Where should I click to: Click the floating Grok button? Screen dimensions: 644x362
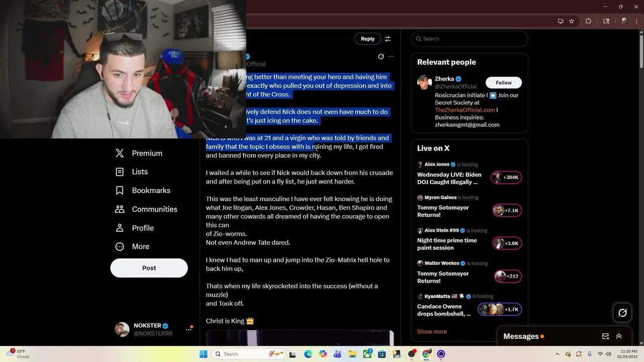coord(622,313)
